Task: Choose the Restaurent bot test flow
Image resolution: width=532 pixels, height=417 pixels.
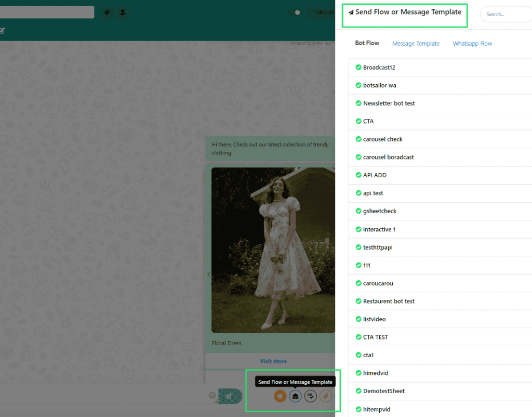Action: [x=389, y=301]
